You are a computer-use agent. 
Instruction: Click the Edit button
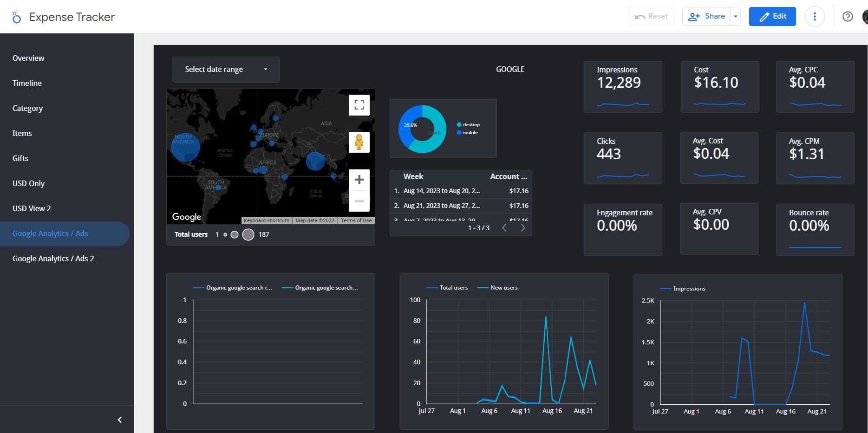[x=772, y=16]
